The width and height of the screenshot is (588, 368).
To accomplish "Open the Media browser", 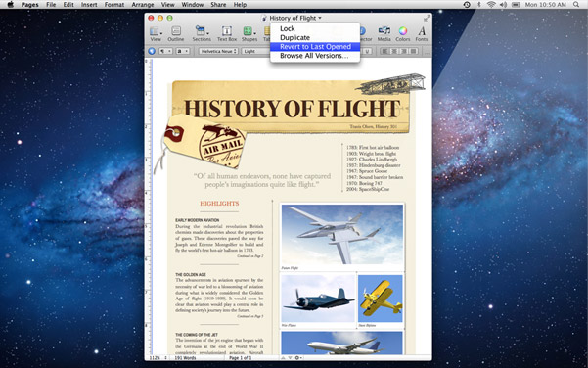I will [384, 33].
